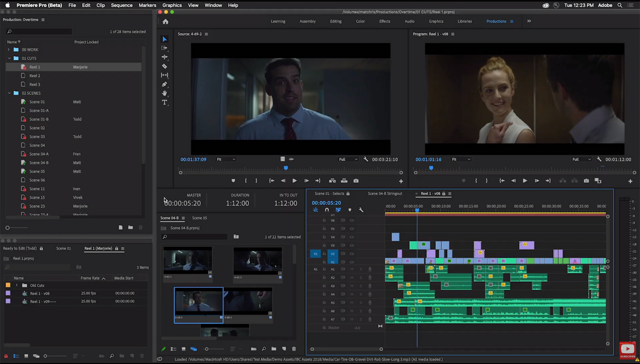This screenshot has width=640, height=364.
Task: Select the Razor tool
Action: [x=165, y=66]
